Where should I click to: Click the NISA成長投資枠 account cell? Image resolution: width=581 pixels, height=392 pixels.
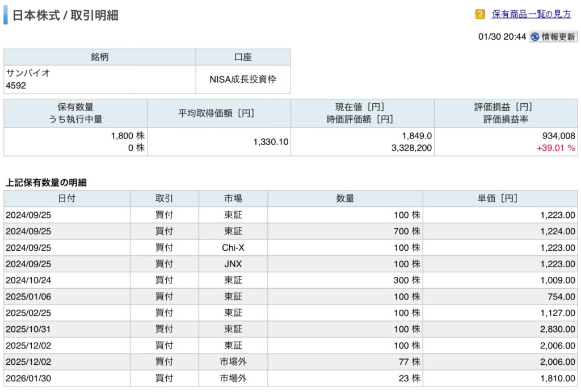point(243,79)
